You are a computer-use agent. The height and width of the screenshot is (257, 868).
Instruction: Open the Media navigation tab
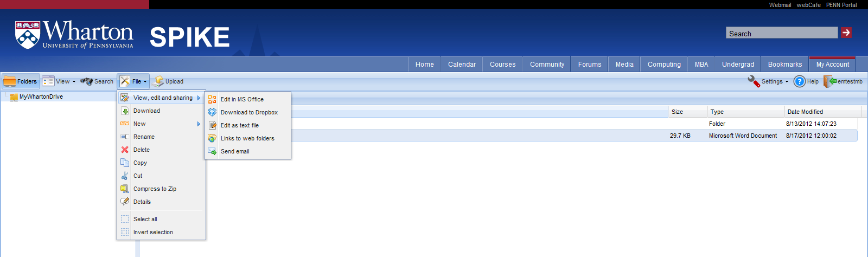point(624,64)
